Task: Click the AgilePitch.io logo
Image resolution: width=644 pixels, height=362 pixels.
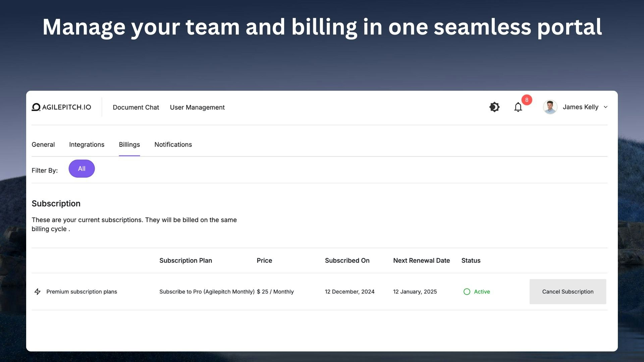Action: [61, 107]
